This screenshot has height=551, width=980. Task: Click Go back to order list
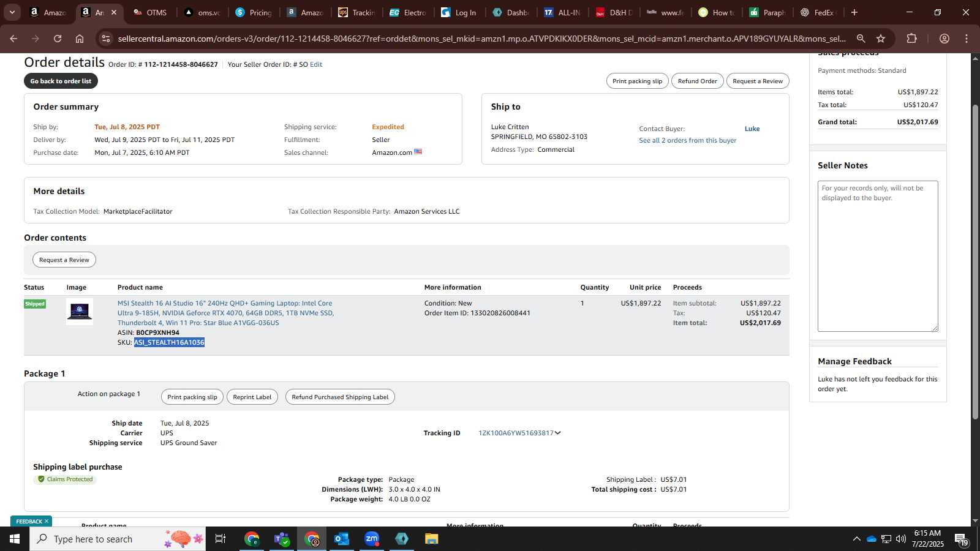click(x=61, y=81)
